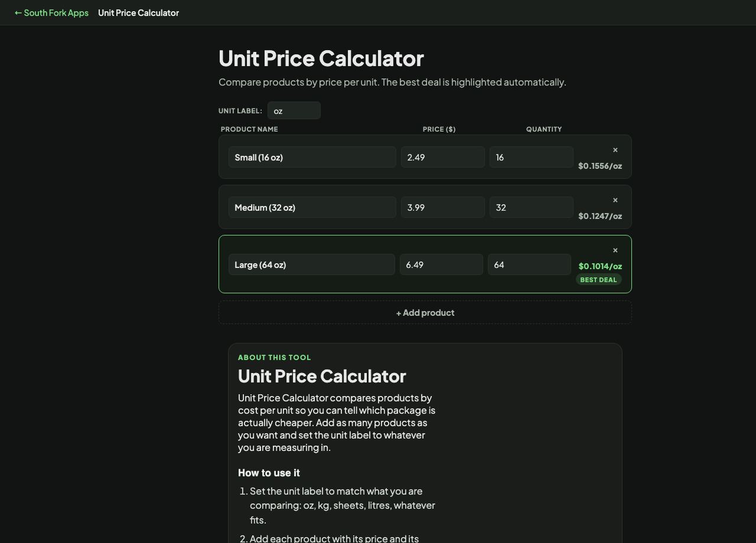
Task: Edit the Medium (32 oz) product name
Action: (x=312, y=207)
